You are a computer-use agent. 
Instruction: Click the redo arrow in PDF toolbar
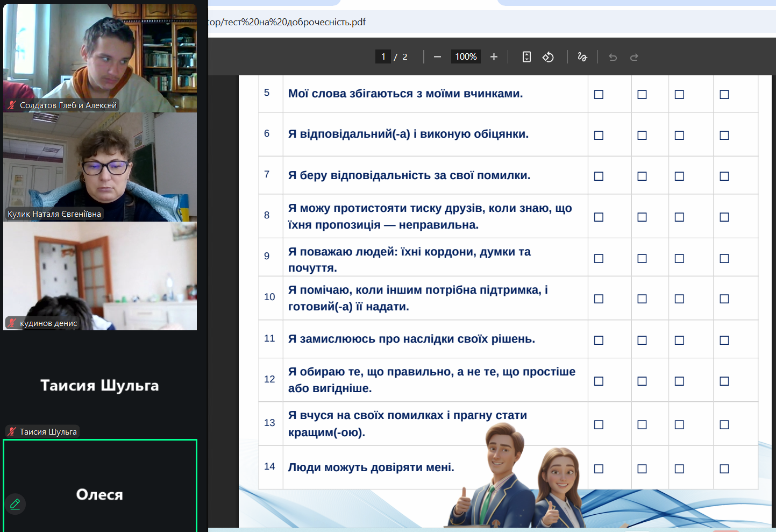point(634,57)
